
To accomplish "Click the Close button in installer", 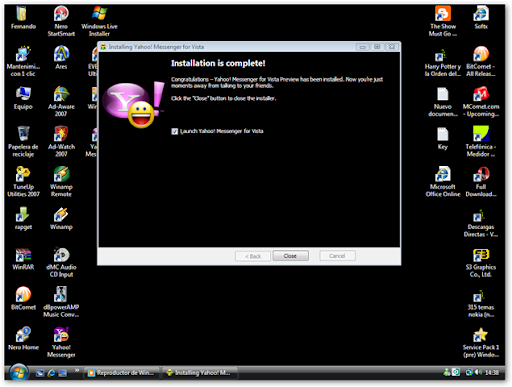I will click(290, 256).
